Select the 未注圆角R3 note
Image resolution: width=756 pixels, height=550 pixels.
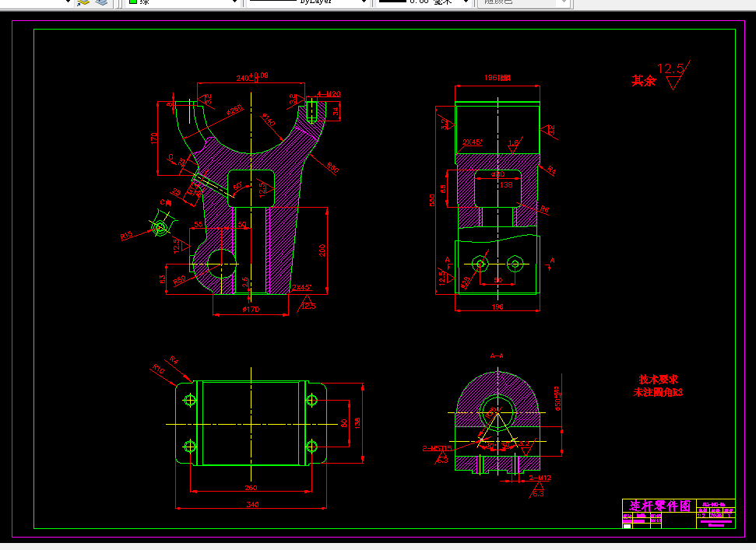point(658,393)
